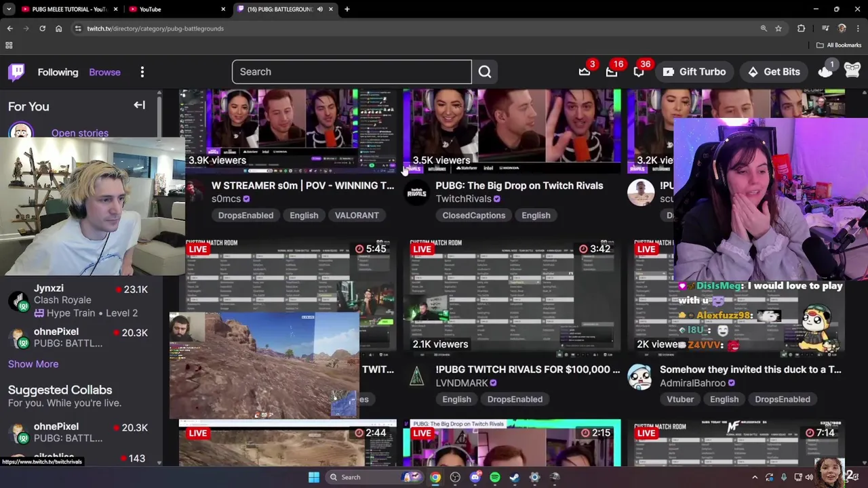Open the live stream thumbnail timed 2:15

(512, 443)
